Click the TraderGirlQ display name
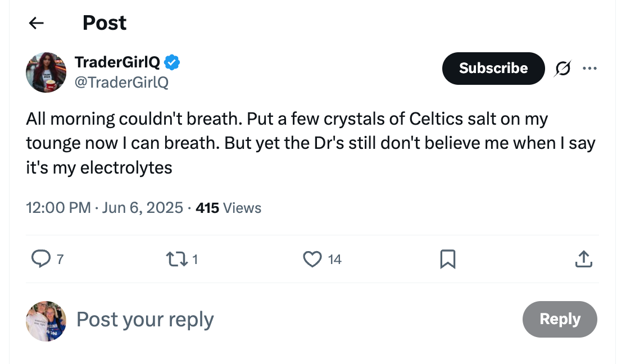Viewport: 626px width, 364px height. tap(117, 62)
